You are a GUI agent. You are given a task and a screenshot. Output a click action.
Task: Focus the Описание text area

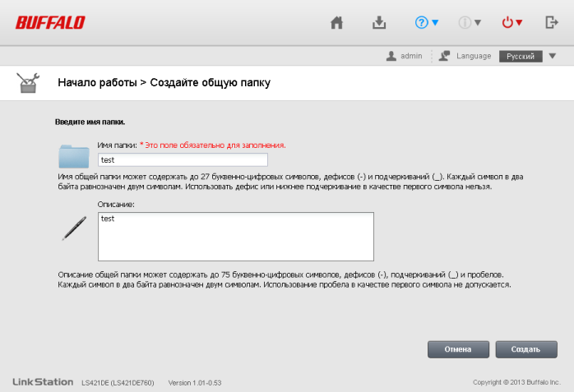(x=236, y=237)
